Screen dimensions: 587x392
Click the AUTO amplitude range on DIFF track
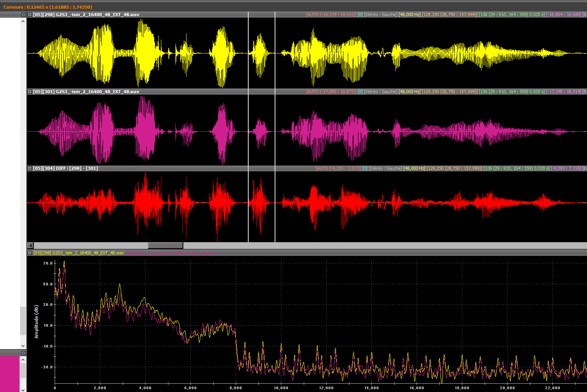tap(338, 168)
